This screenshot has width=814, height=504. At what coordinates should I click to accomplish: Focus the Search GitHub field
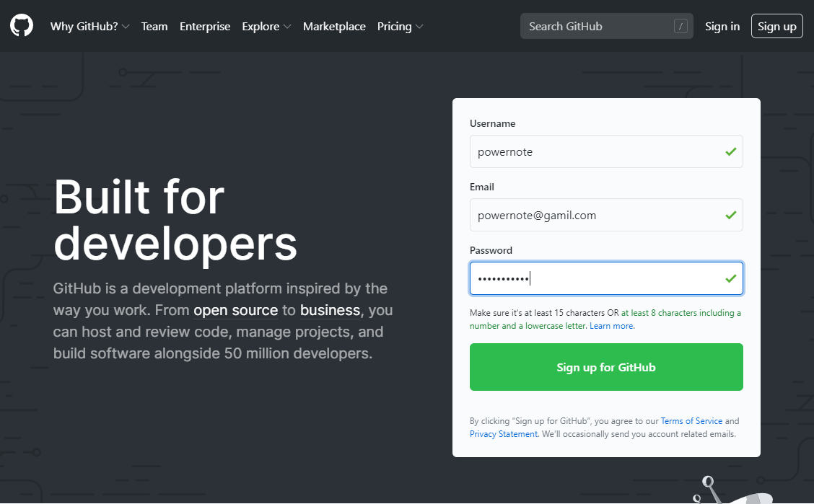(606, 26)
